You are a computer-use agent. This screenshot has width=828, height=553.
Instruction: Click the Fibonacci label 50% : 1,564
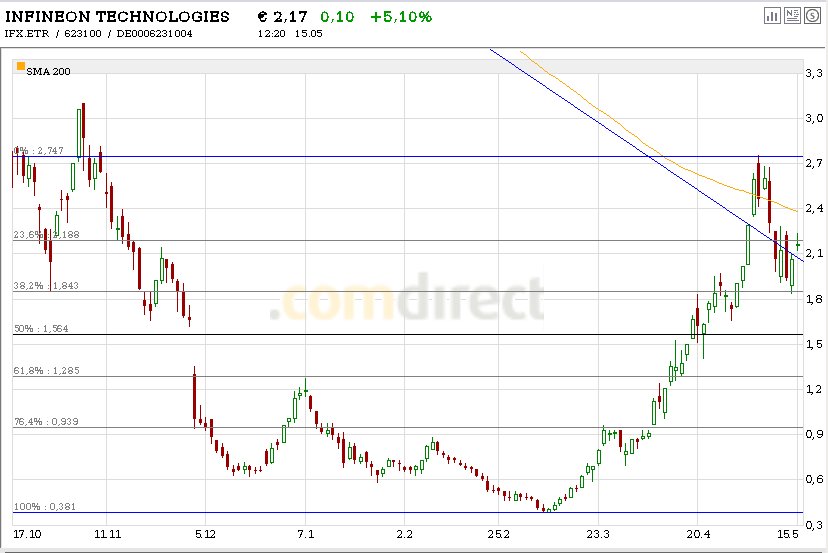[41, 328]
